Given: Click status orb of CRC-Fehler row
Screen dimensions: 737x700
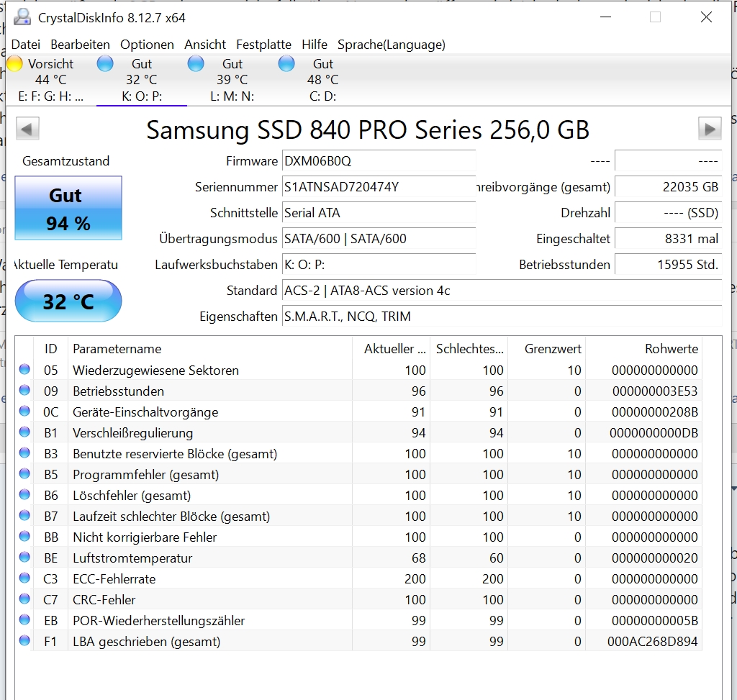Looking at the screenshot, I should tap(24, 599).
